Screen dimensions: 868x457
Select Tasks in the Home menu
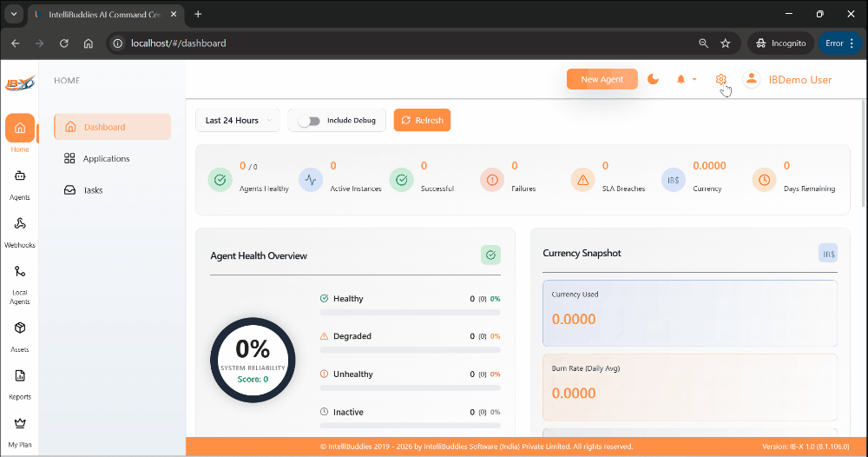tap(92, 190)
